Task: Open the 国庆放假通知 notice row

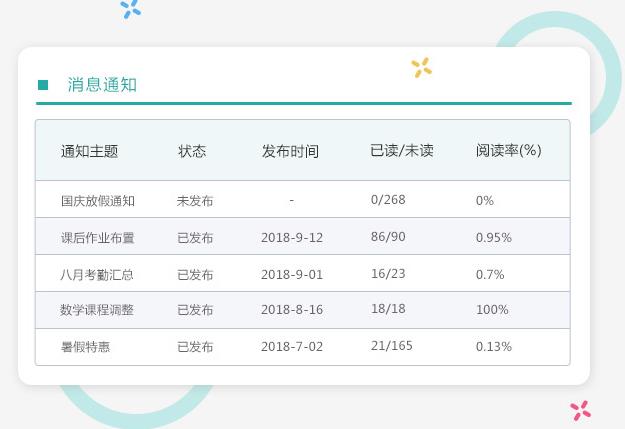Action: coord(303,199)
